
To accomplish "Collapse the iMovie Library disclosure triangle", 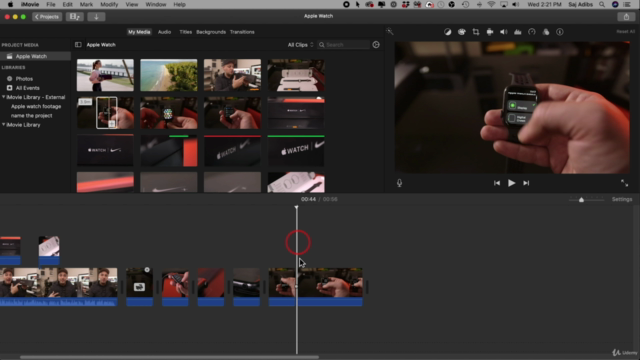I will [x=4, y=125].
